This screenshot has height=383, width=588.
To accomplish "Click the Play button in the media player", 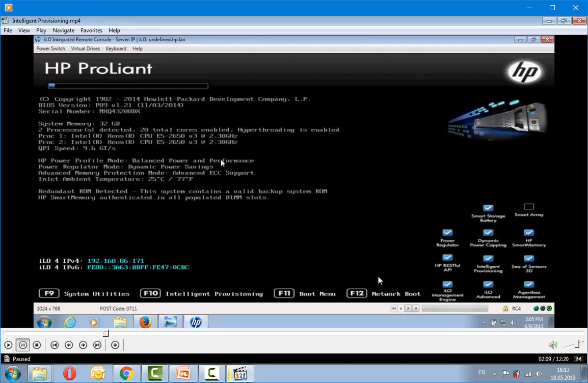I will [x=8, y=345].
